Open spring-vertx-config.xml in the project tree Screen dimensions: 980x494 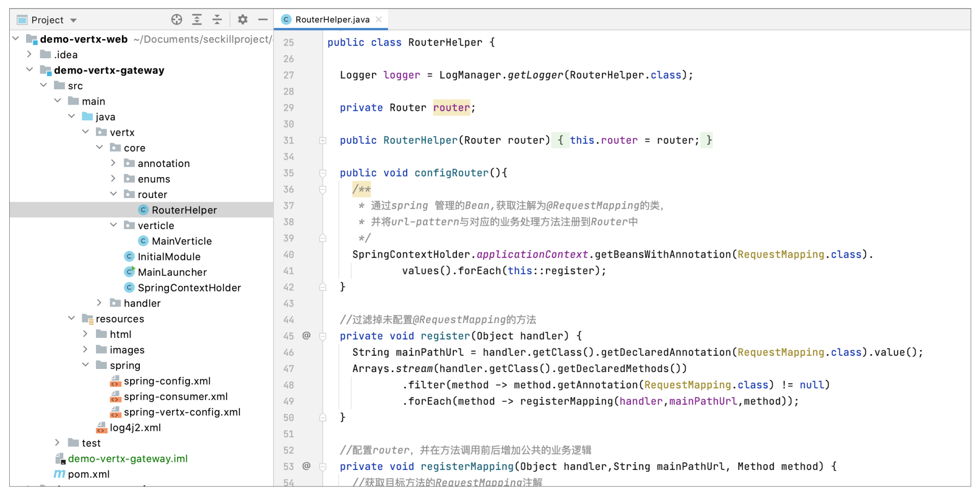click(182, 412)
